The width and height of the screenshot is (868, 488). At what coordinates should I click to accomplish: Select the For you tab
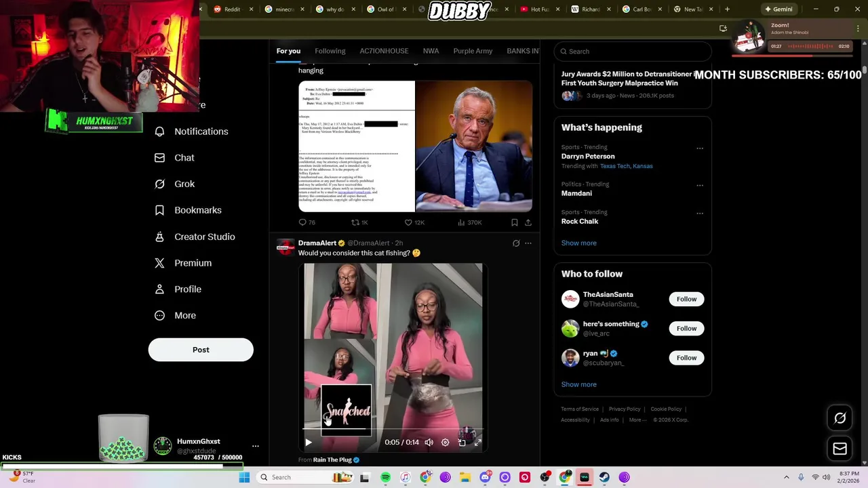pos(288,51)
